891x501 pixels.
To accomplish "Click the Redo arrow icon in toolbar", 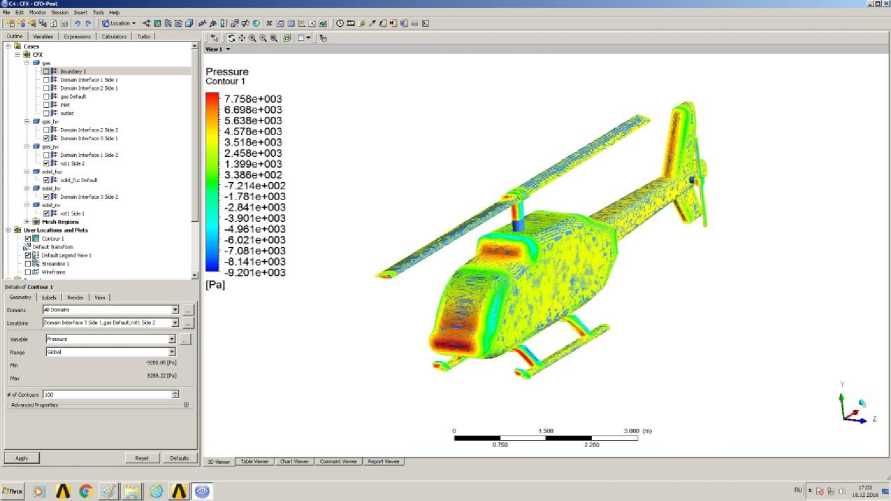I will point(88,23).
